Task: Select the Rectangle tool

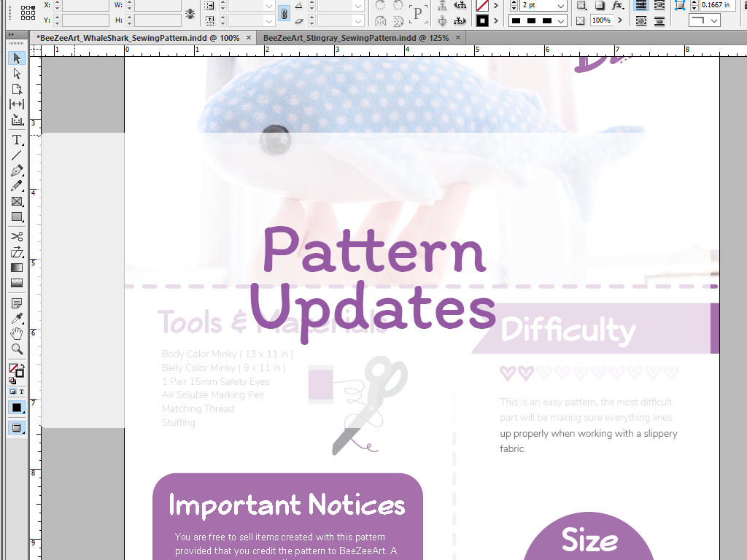Action: [17, 217]
